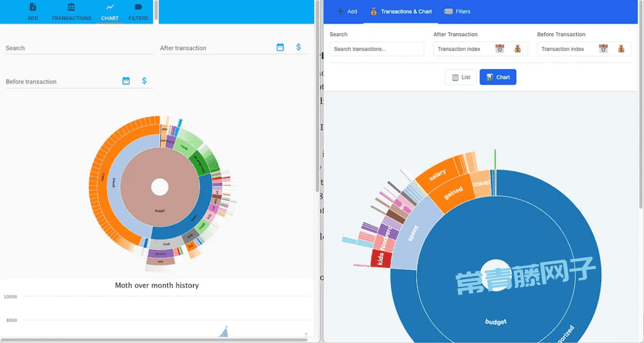
Task: Click the List view button
Action: pos(461,77)
